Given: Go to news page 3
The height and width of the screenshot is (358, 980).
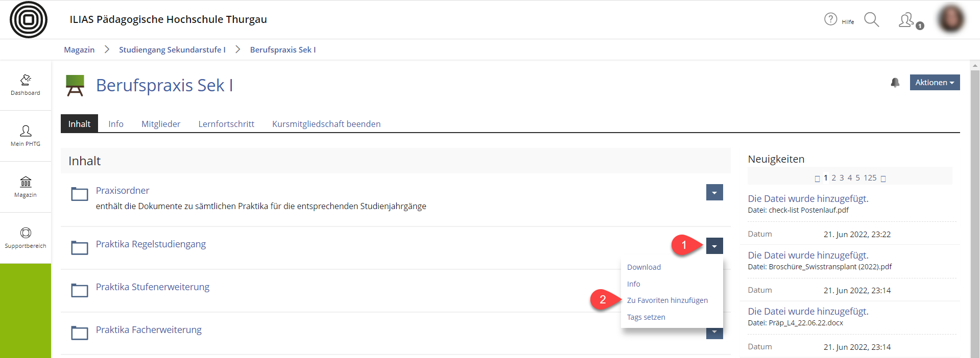Looking at the screenshot, I should pyautogui.click(x=842, y=178).
